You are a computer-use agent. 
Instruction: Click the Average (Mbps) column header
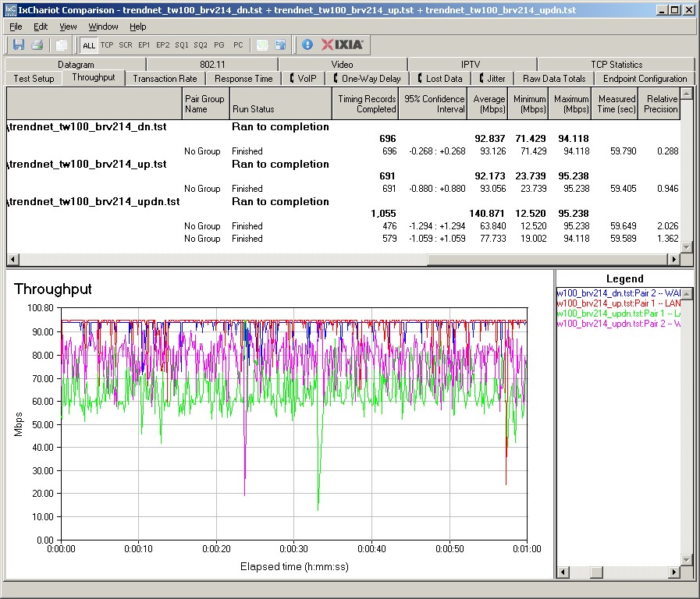[x=488, y=104]
